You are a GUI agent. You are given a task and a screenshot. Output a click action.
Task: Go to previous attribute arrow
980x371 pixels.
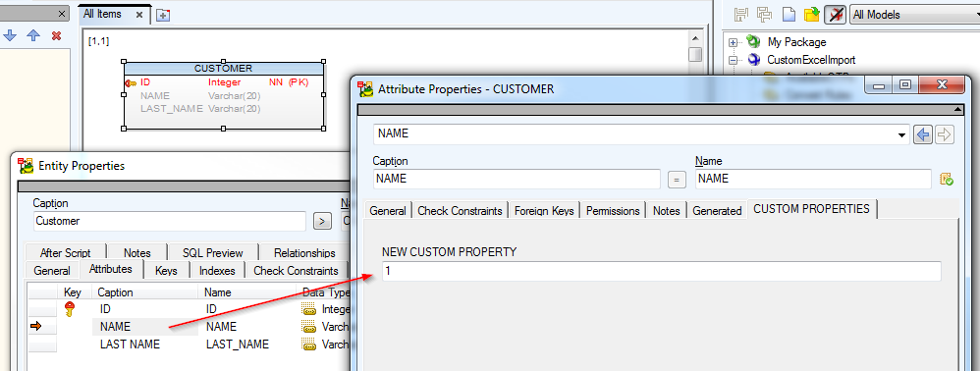tap(922, 134)
